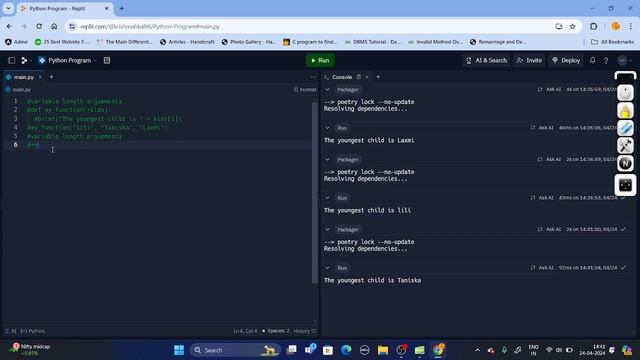Add a new tab next to Console
Screen dimensions: 640x360
click(378, 77)
